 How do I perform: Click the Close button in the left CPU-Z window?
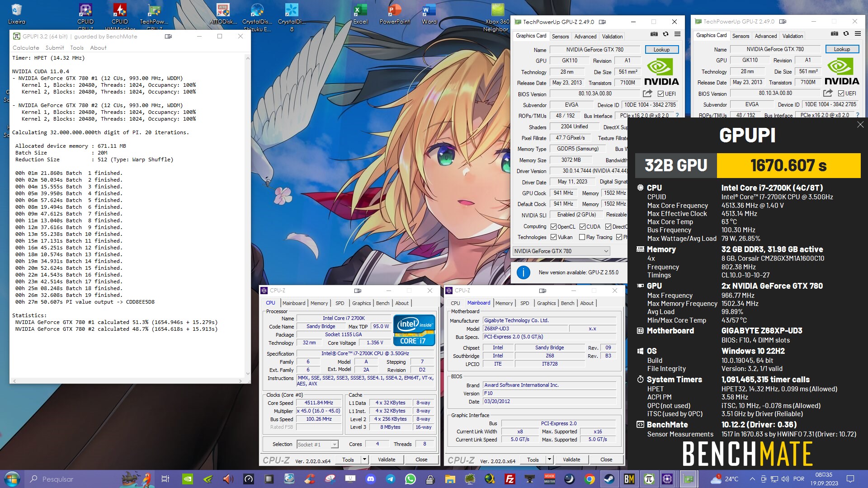point(421,460)
